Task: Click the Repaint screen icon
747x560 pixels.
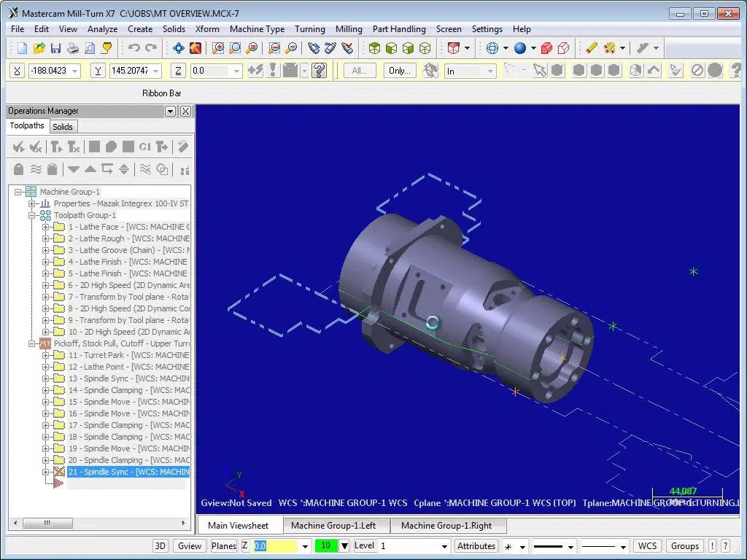Action: (x=196, y=48)
